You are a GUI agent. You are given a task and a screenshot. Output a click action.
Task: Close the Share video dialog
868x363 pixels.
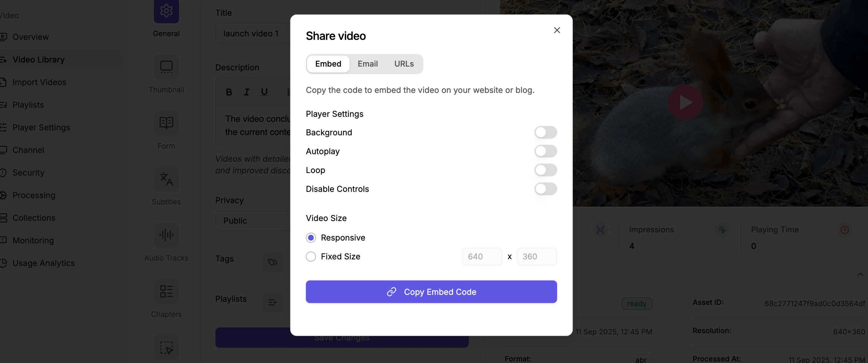point(557,30)
